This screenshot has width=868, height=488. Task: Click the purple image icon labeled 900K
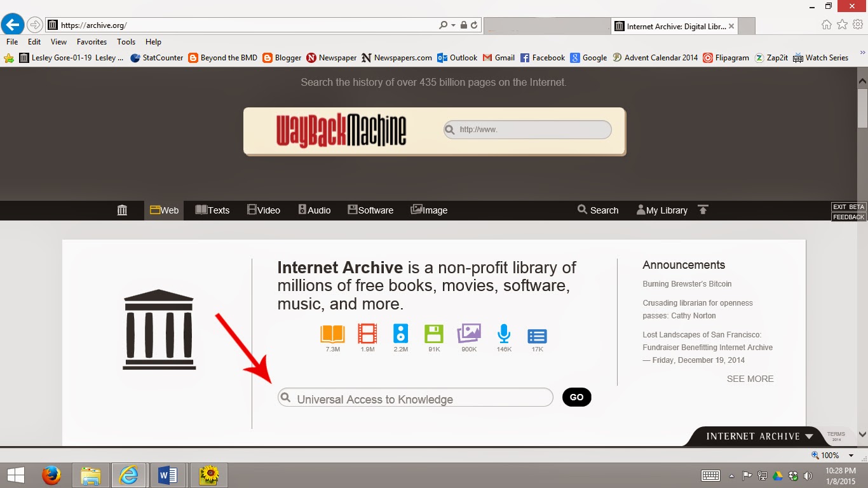(469, 334)
